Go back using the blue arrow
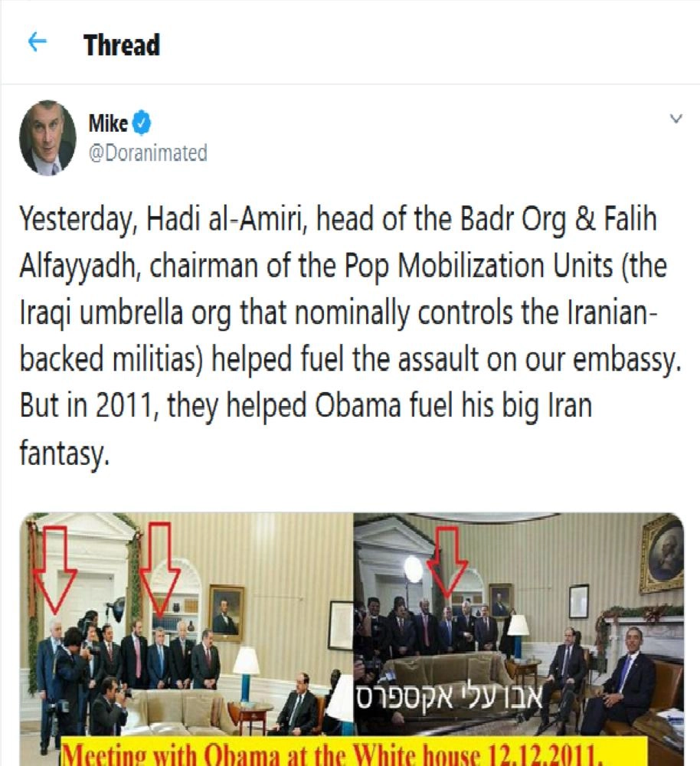 [x=38, y=42]
